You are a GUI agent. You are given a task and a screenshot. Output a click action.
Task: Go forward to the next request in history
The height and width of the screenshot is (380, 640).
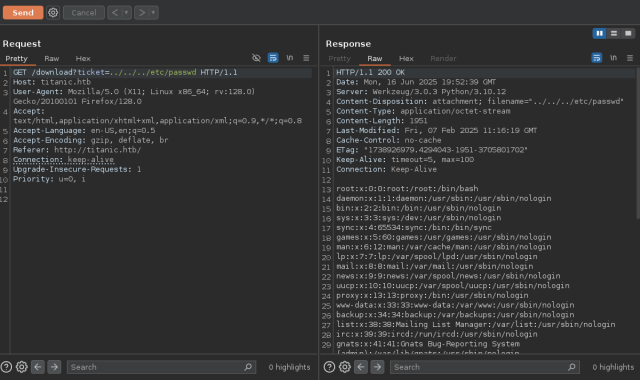click(142, 13)
